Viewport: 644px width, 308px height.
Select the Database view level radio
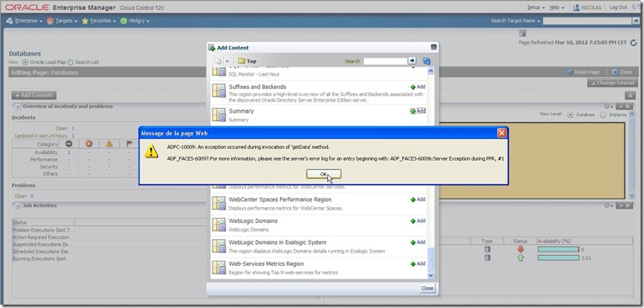pos(571,114)
